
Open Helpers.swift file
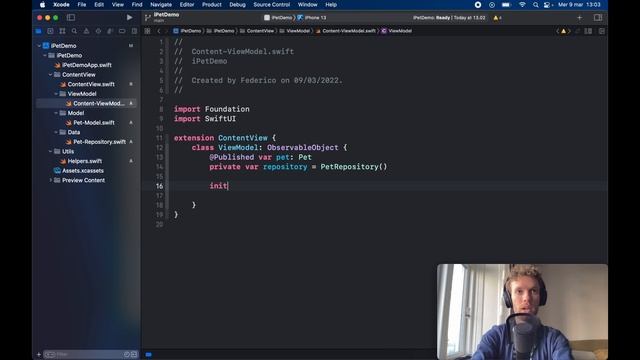pos(84,161)
